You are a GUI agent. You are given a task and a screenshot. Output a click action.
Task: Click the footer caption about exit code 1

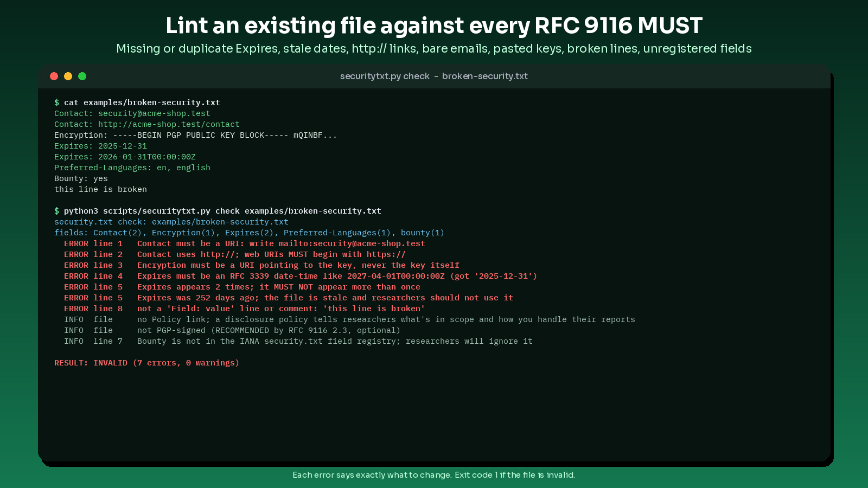coord(434,475)
